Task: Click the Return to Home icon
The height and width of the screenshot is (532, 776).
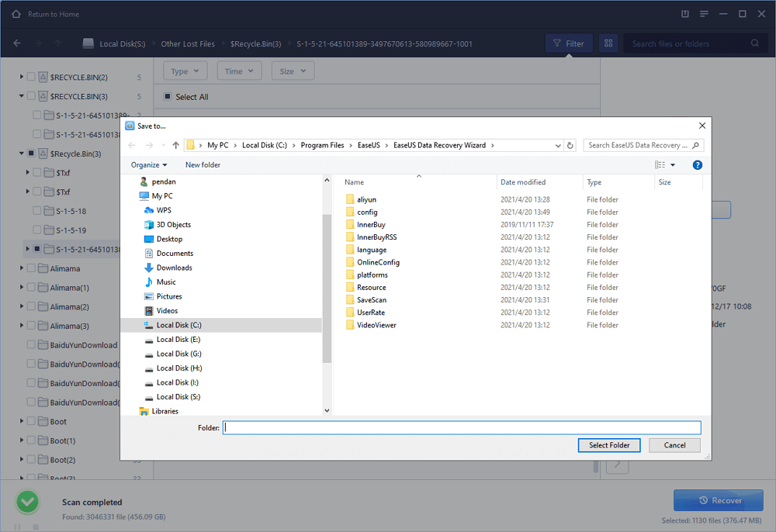Action: 16,14
